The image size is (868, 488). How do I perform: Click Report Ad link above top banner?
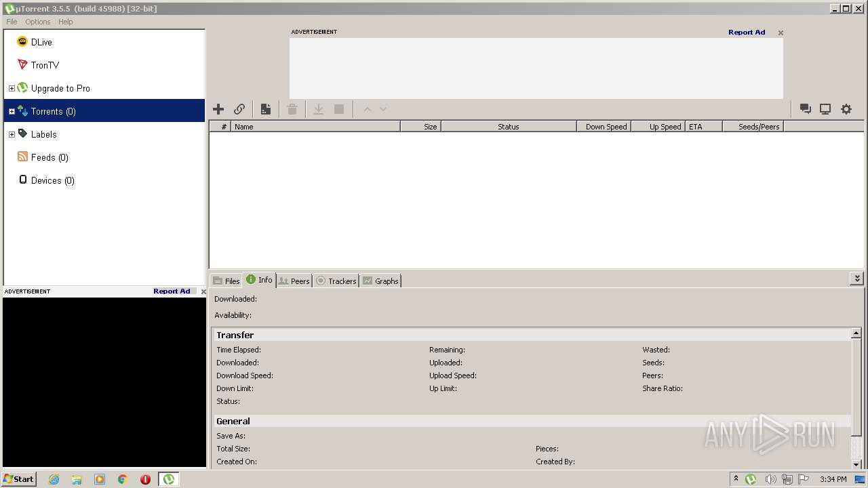(x=747, y=32)
